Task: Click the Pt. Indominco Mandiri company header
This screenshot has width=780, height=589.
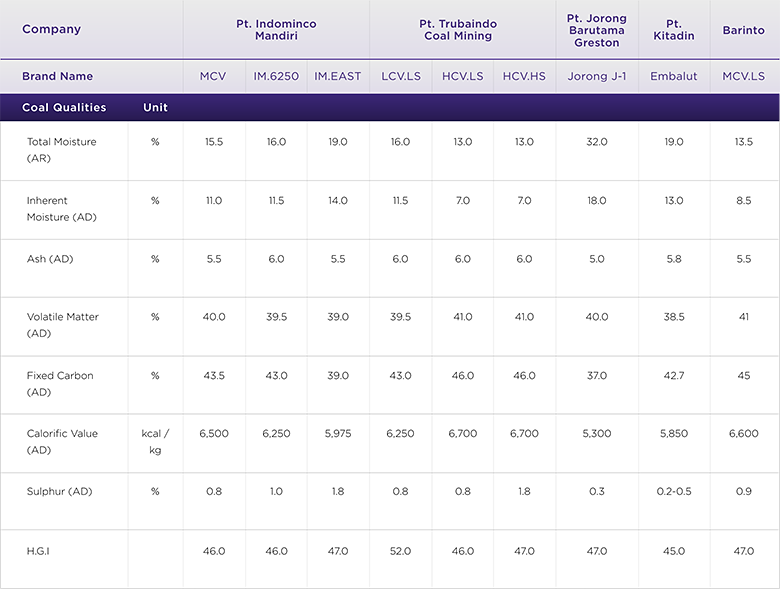Action: click(276, 30)
